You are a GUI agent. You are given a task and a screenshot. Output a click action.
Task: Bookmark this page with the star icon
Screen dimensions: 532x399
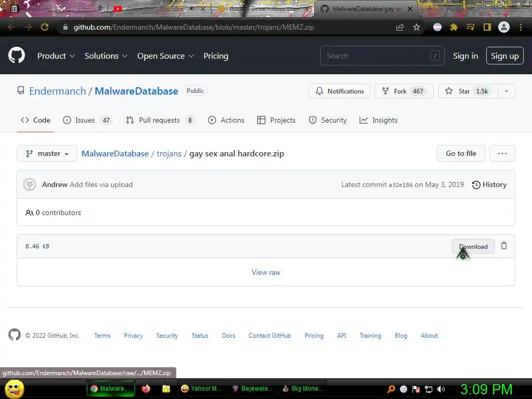click(417, 27)
